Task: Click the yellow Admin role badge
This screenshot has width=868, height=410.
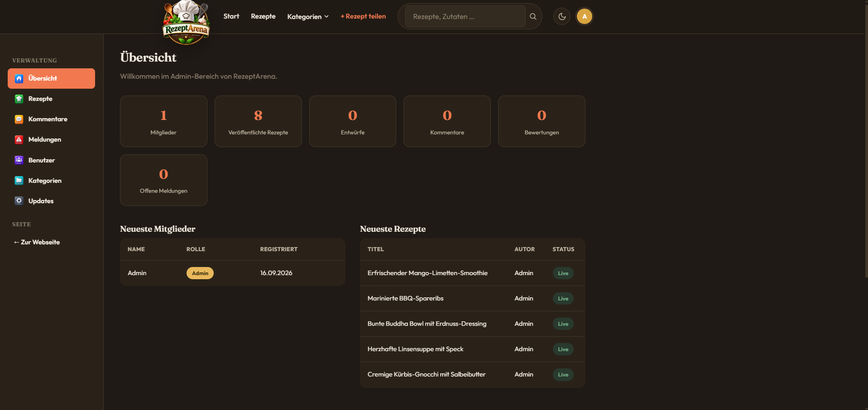Action: coord(200,273)
